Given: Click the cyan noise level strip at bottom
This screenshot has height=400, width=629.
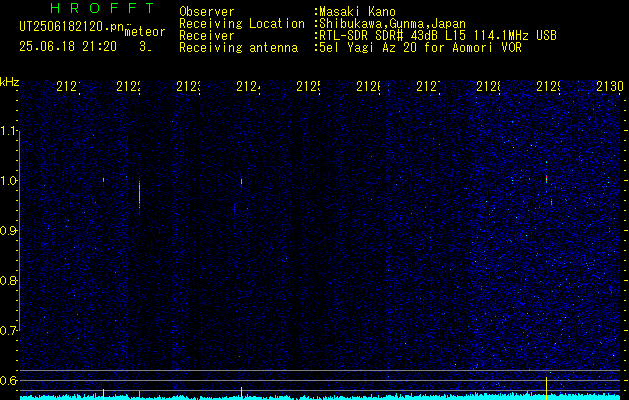Looking at the screenshot, I should [321, 397].
